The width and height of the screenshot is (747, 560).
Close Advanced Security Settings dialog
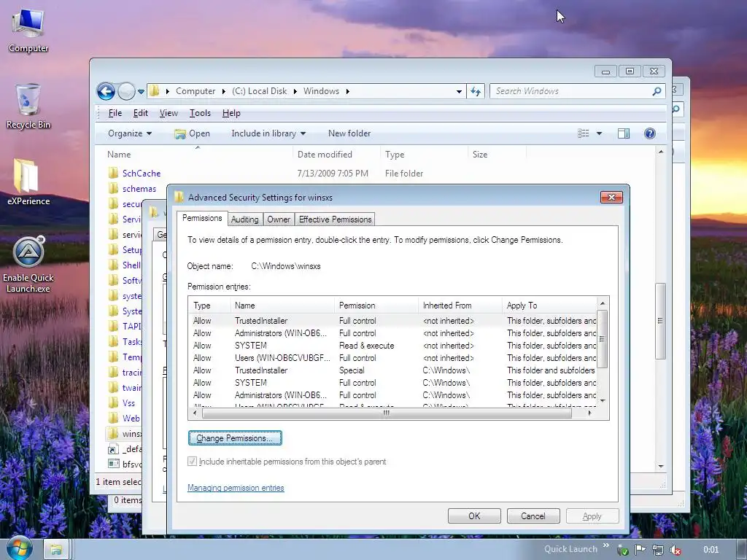pos(612,197)
